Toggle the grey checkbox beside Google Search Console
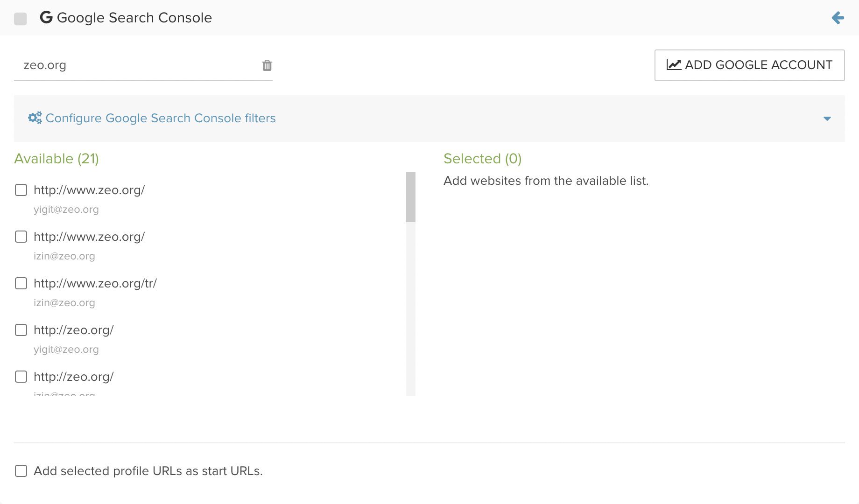Image resolution: width=859 pixels, height=504 pixels. [21, 19]
